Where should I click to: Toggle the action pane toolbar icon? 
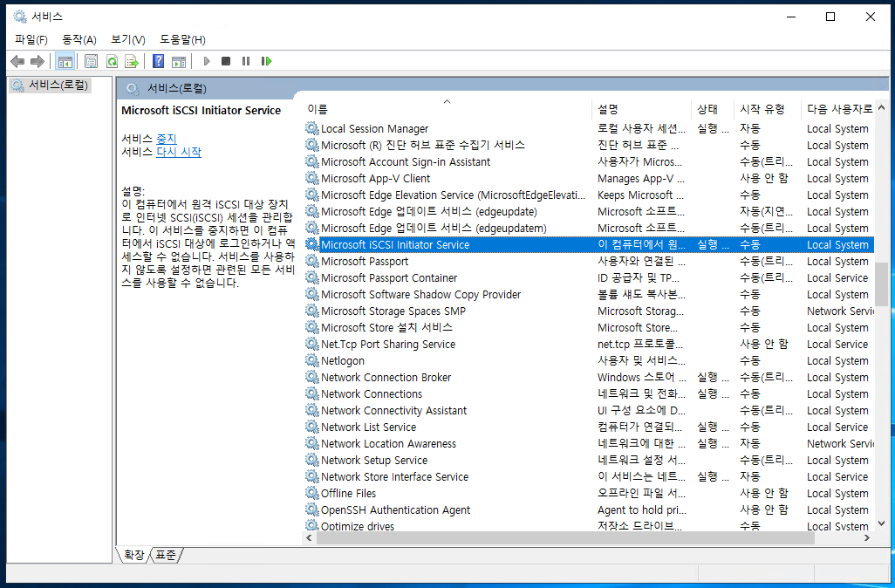pos(179,61)
